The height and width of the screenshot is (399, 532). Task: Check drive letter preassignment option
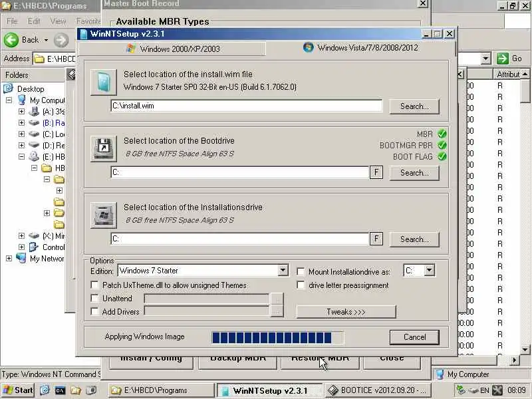tap(301, 285)
